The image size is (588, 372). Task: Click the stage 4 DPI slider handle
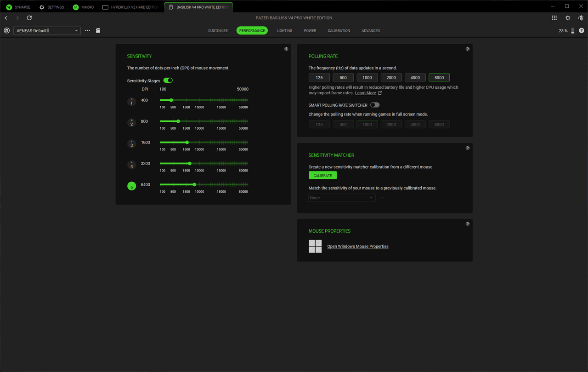click(190, 163)
